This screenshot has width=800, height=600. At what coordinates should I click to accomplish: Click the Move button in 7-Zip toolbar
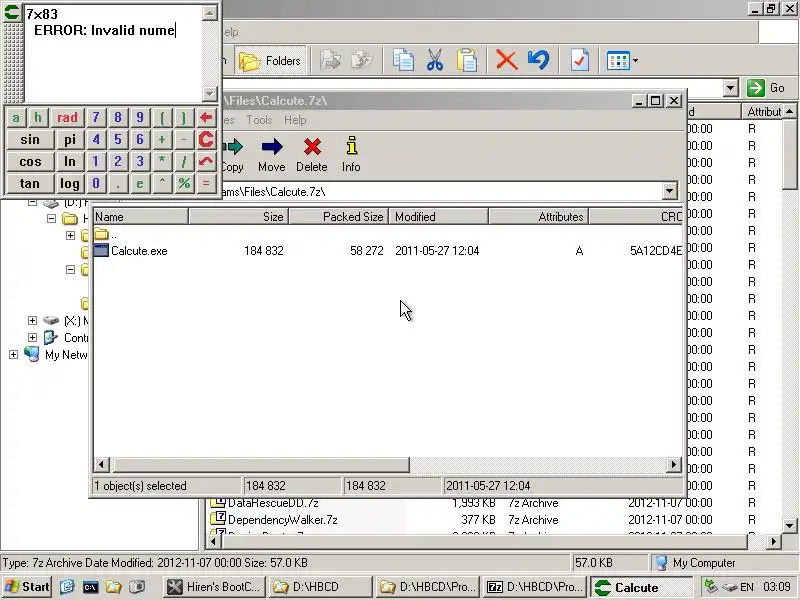[271, 155]
